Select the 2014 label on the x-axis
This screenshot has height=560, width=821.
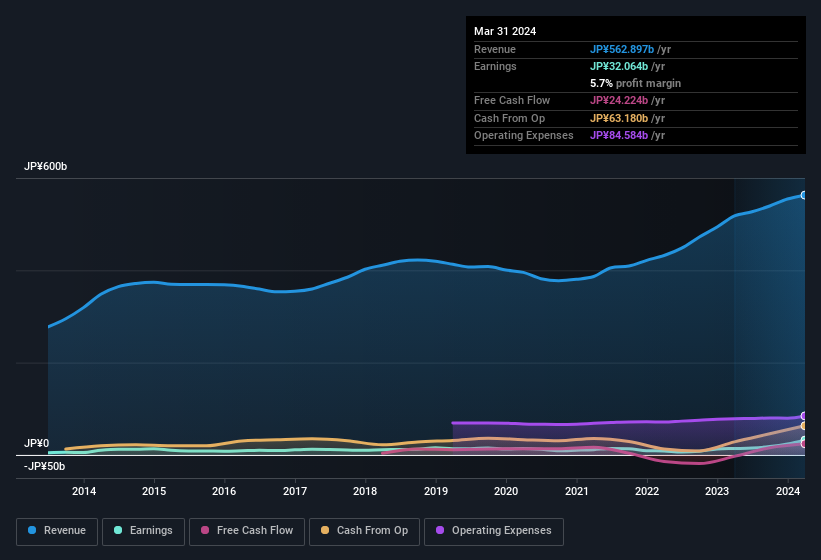pos(84,491)
